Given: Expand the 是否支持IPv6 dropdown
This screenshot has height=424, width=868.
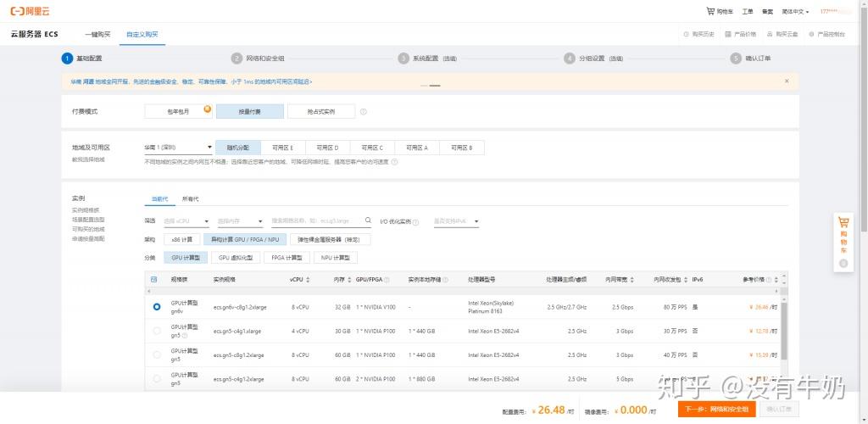Looking at the screenshot, I should coord(456,221).
